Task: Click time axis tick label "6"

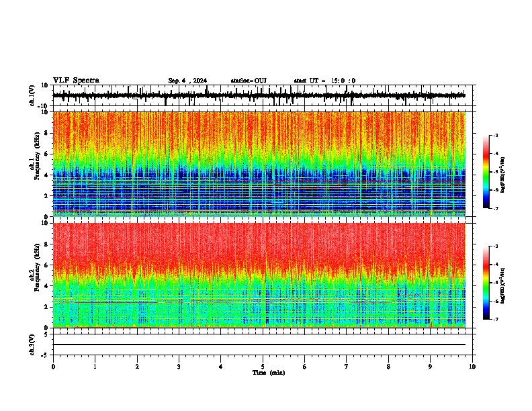Action: [305, 367]
